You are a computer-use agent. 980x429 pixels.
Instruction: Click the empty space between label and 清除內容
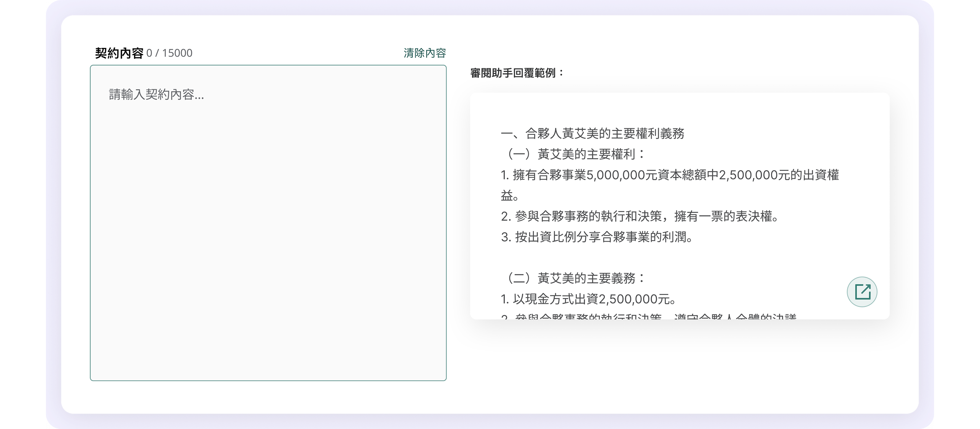(299, 53)
